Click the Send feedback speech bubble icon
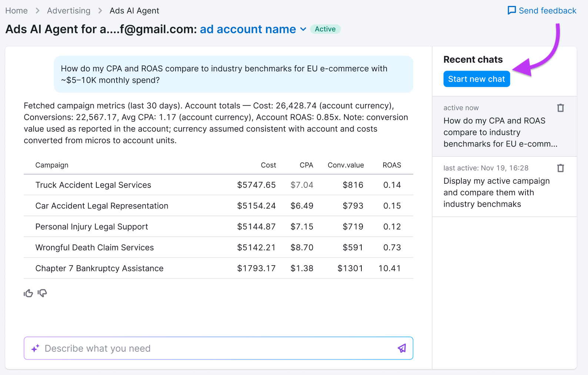 (x=512, y=10)
